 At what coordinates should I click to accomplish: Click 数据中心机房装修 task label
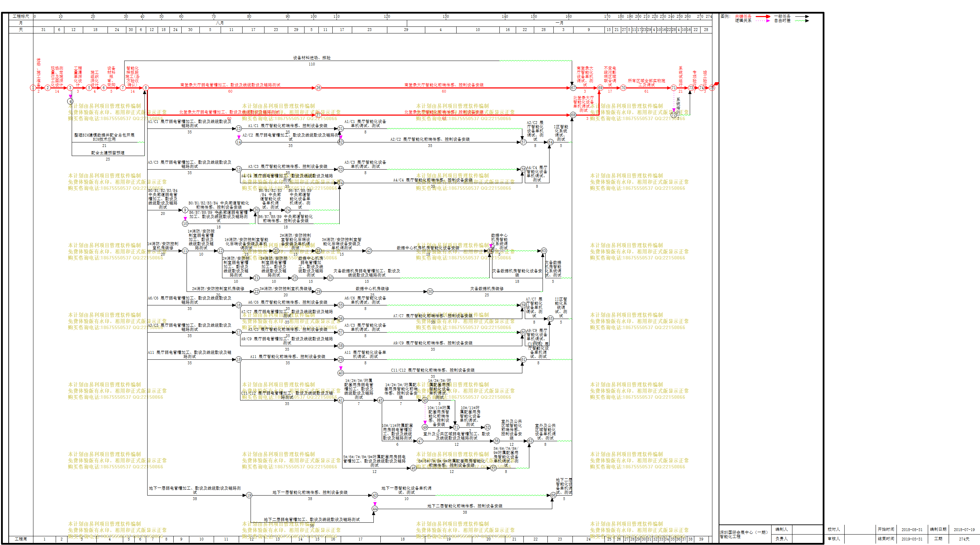pos(372,289)
